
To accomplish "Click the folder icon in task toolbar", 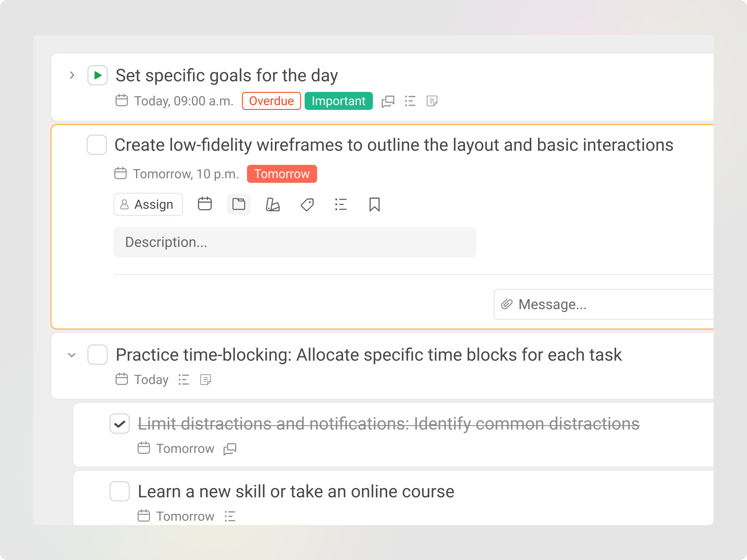I will pos(239,204).
